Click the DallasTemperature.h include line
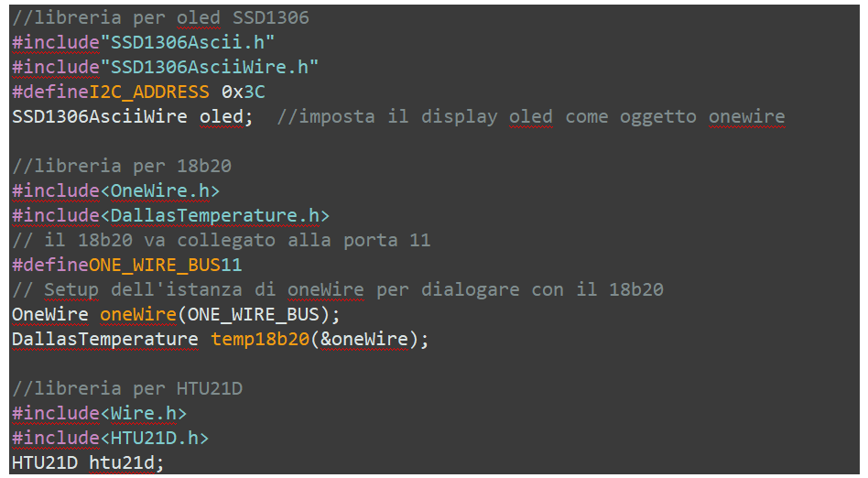This screenshot has width=868, height=478. pyautogui.click(x=171, y=215)
